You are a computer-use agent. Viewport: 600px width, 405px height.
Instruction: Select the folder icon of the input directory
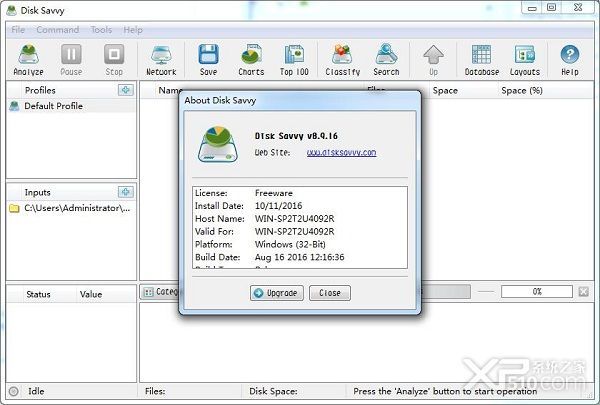(14, 208)
